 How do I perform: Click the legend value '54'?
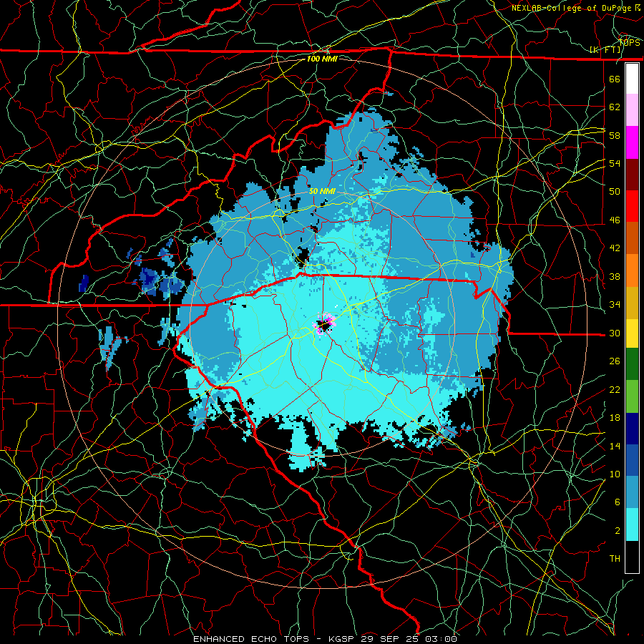coord(615,163)
